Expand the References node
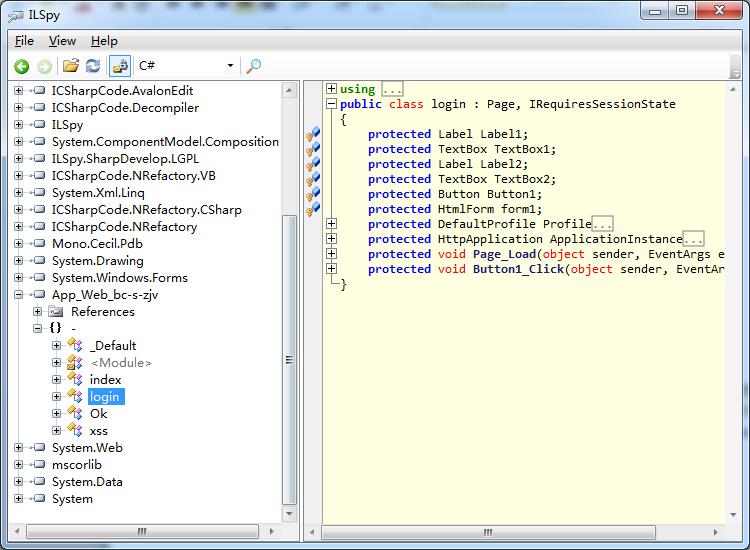The image size is (750, 550). tap(38, 312)
